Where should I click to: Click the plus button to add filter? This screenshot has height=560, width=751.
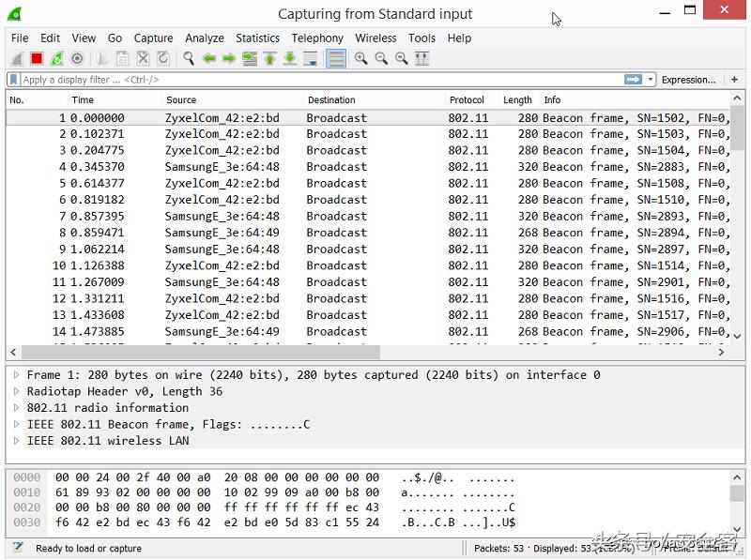[734, 80]
